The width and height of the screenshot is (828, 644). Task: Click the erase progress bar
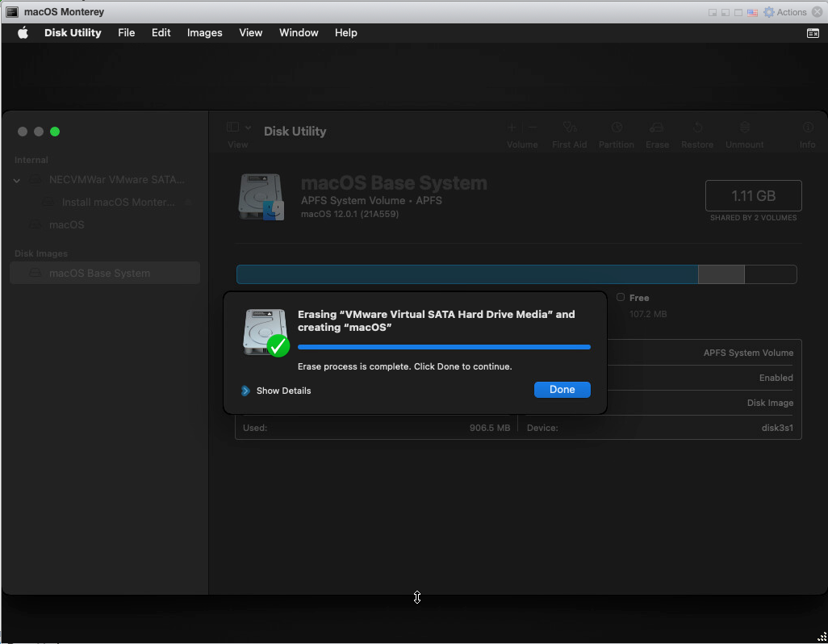click(444, 347)
